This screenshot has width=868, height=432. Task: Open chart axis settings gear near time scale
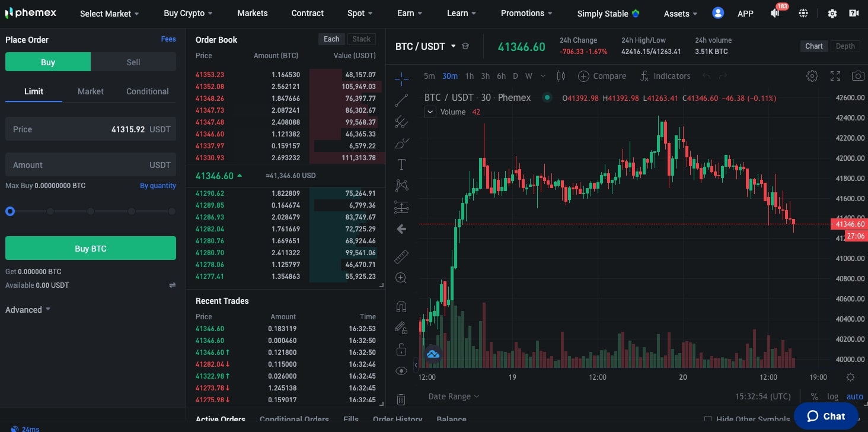click(x=850, y=377)
